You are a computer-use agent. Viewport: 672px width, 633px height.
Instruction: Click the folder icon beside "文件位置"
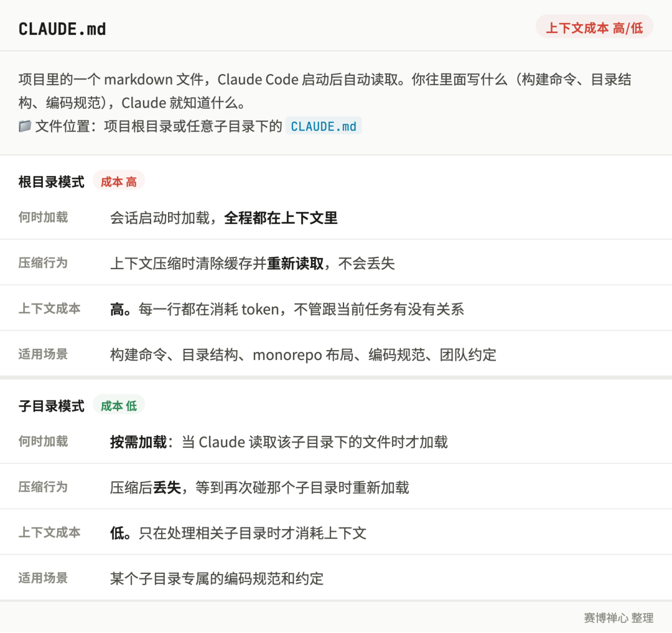point(25,126)
